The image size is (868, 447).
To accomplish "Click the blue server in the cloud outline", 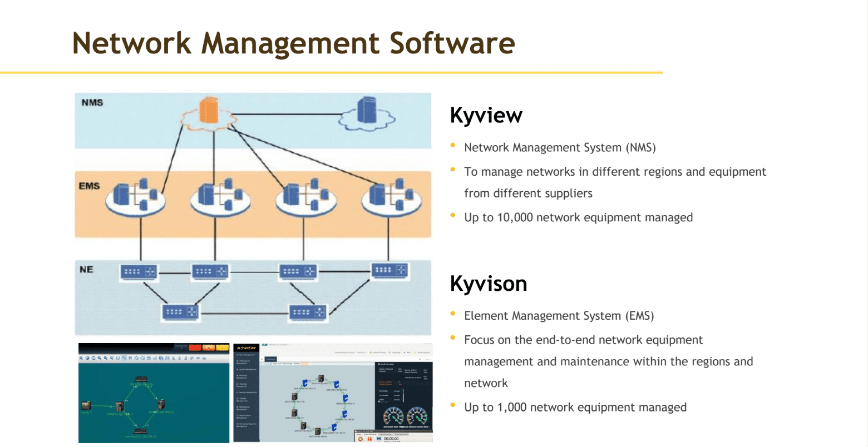I will 367,110.
